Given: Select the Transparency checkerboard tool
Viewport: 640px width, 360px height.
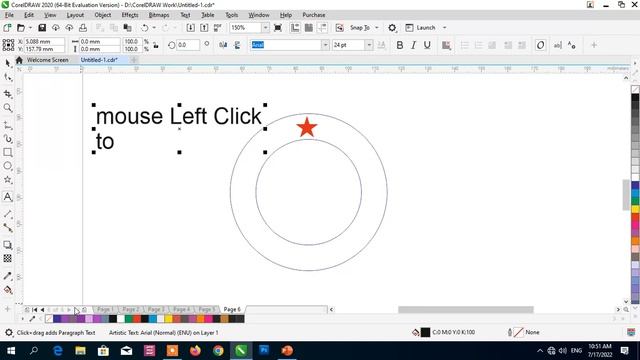Looking at the screenshot, I should tap(8, 258).
